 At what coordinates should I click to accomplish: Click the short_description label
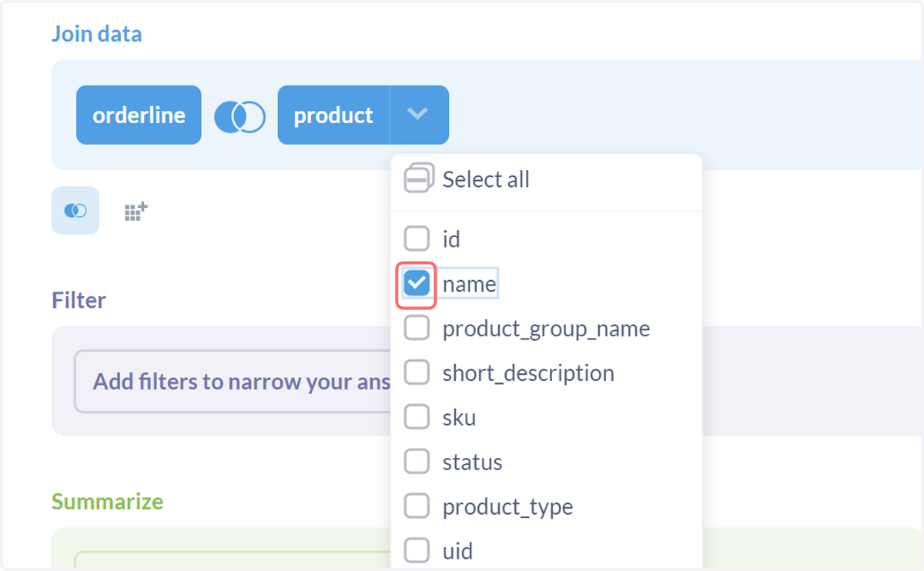point(528,373)
